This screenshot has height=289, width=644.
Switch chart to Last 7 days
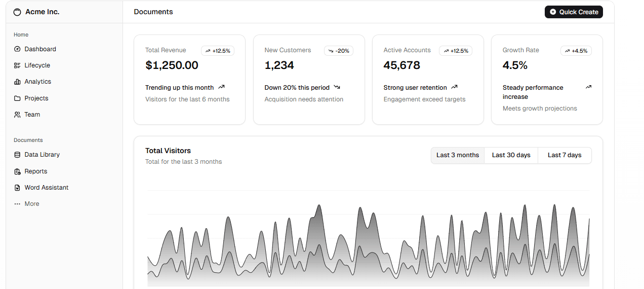[565, 155]
